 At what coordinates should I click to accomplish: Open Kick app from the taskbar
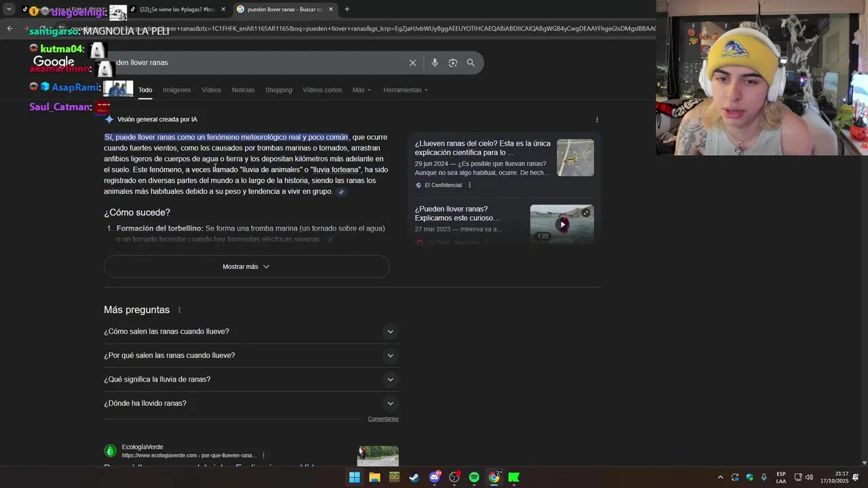click(514, 477)
